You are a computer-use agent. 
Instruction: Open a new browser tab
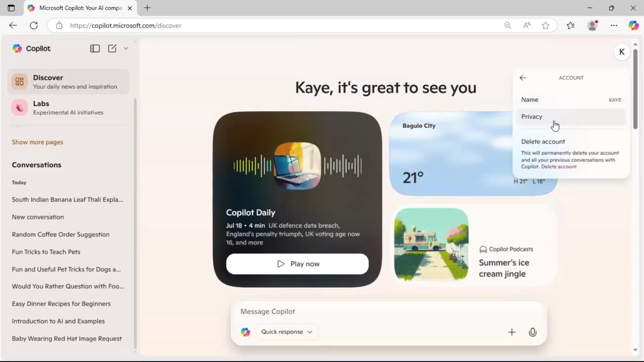(x=147, y=8)
